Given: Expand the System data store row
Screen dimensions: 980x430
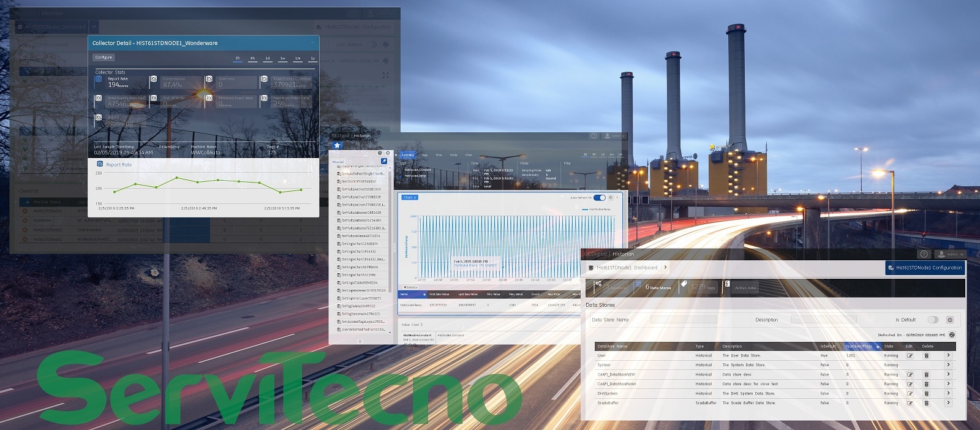Looking at the screenshot, I should pos(949,365).
